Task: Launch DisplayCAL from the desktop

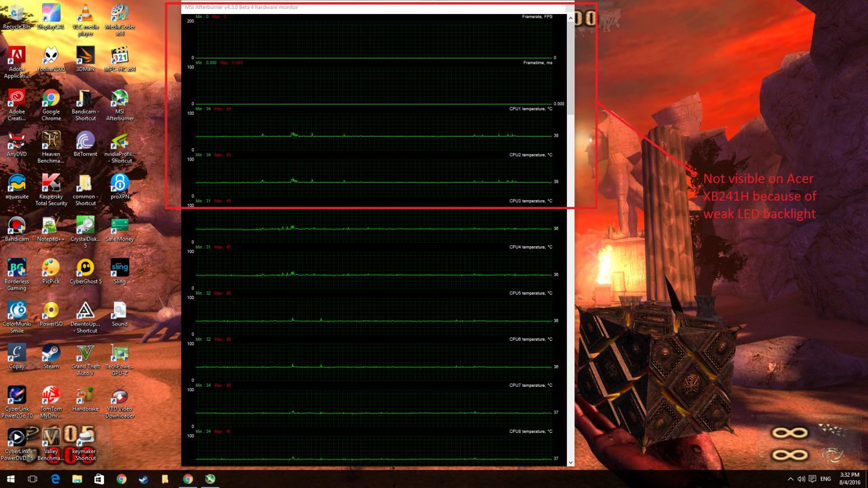Action: click(51, 16)
